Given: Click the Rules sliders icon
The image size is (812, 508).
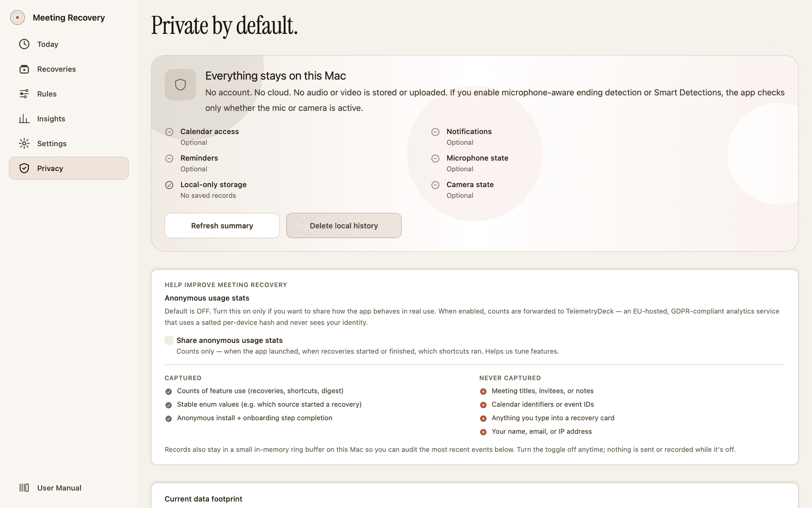Looking at the screenshot, I should (24, 94).
